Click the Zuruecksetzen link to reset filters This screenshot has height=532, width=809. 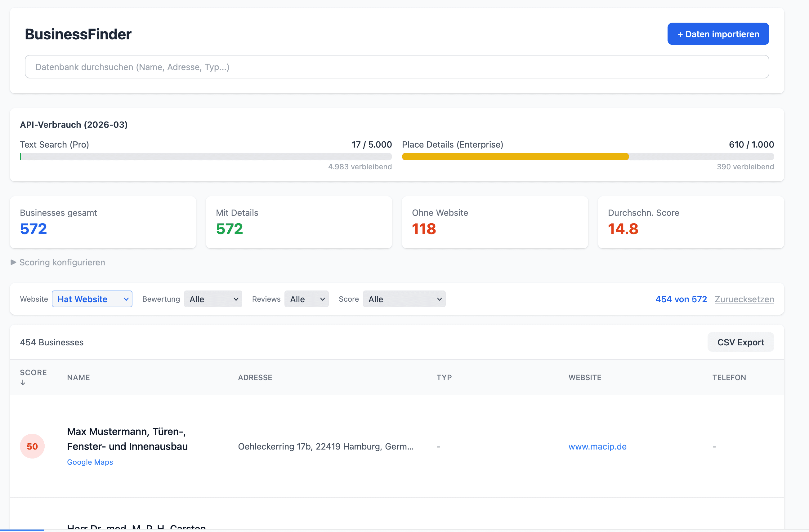(744, 299)
